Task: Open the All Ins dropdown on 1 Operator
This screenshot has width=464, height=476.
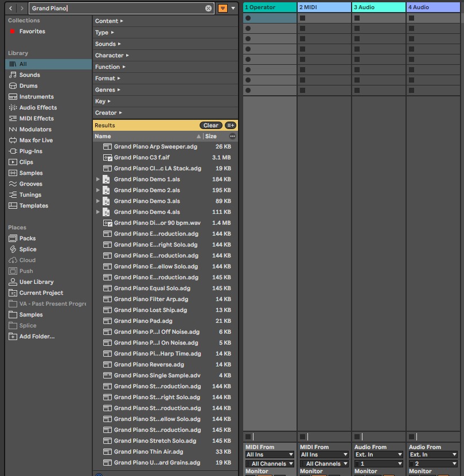Action: click(270, 454)
